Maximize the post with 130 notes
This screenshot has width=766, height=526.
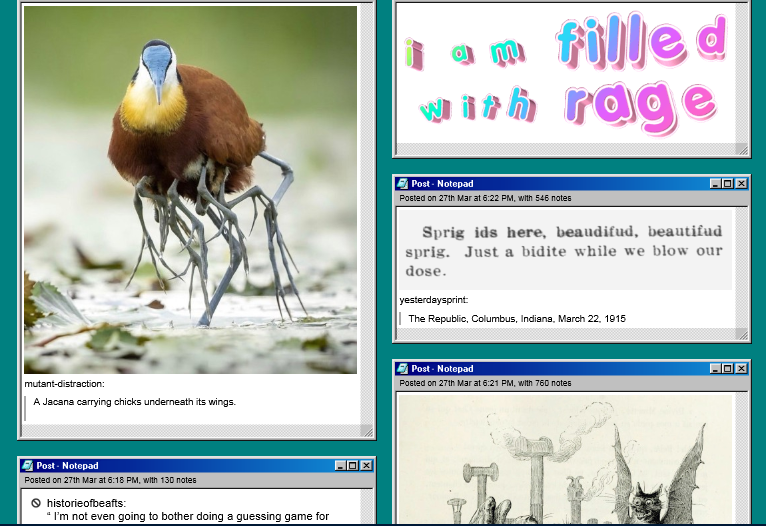(353, 465)
